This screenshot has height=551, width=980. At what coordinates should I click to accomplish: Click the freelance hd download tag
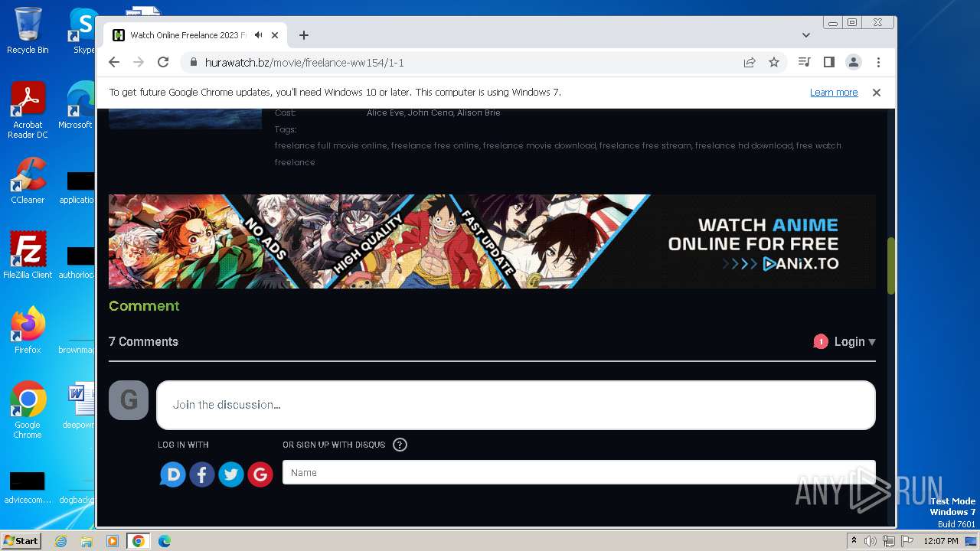743,145
